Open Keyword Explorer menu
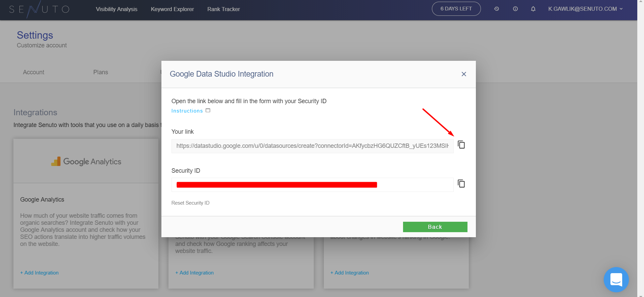 tap(172, 9)
